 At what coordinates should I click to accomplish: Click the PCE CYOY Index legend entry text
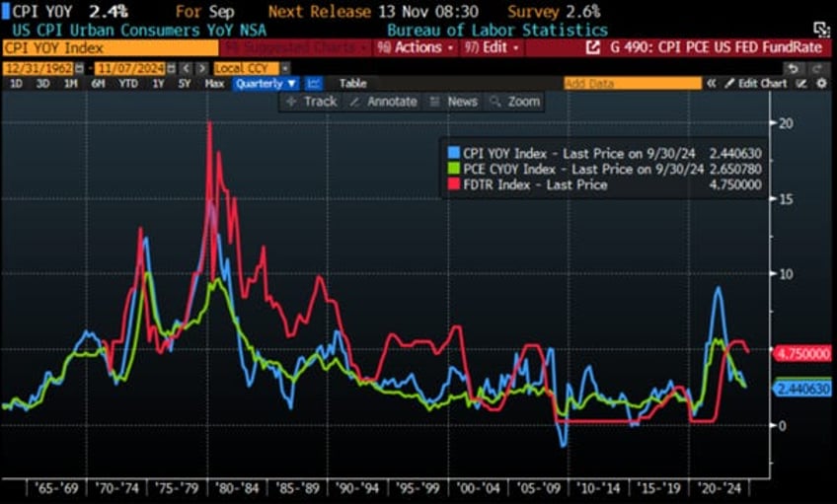point(583,169)
